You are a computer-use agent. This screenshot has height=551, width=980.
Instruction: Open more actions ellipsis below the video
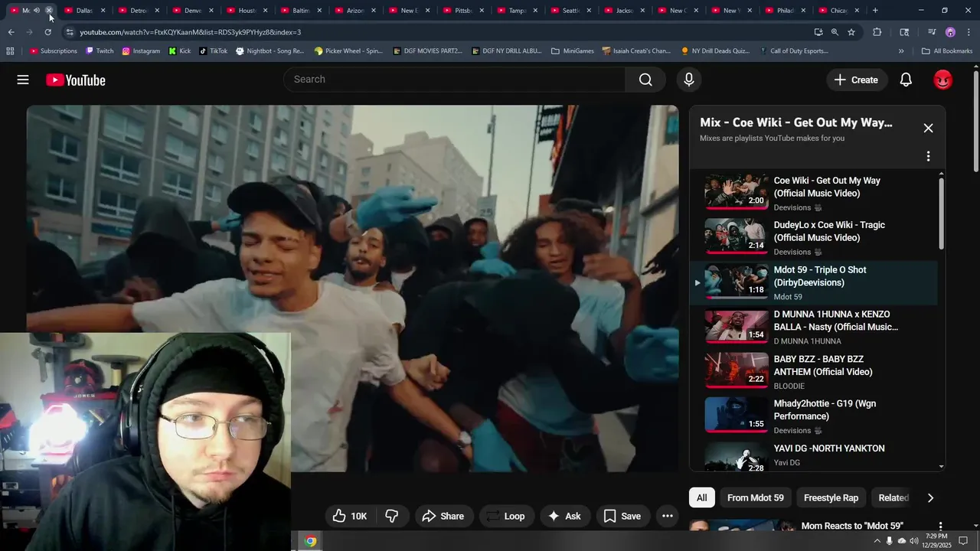[668, 516]
